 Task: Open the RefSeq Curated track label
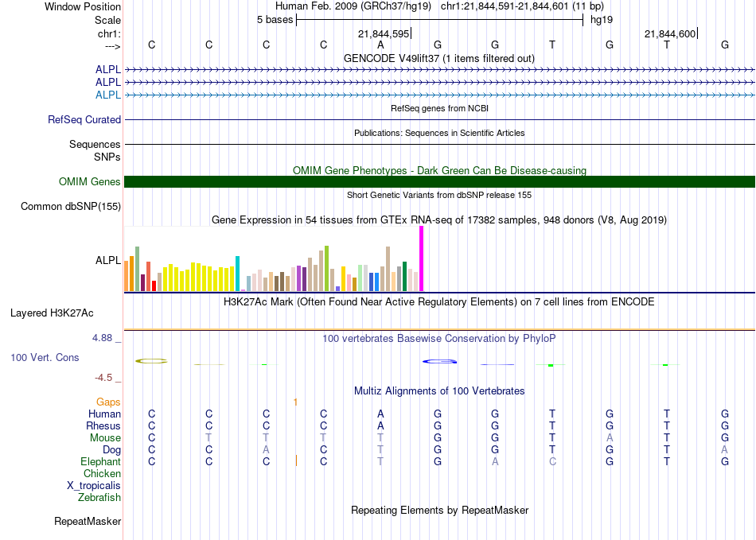(x=84, y=120)
